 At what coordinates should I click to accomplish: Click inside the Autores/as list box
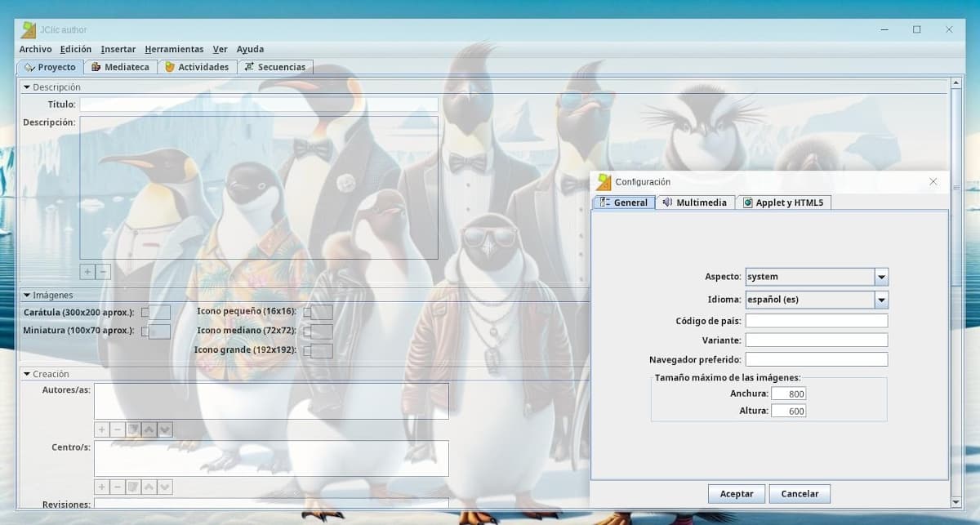pos(271,402)
